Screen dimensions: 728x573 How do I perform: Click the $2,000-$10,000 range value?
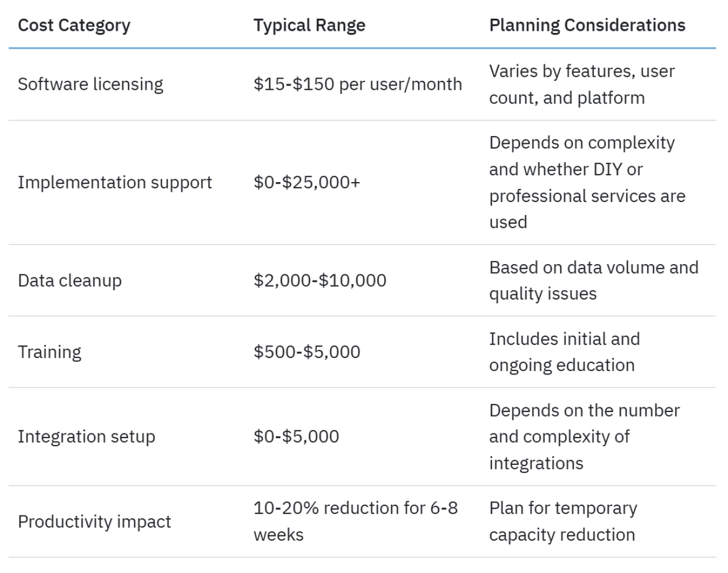pyautogui.click(x=320, y=281)
